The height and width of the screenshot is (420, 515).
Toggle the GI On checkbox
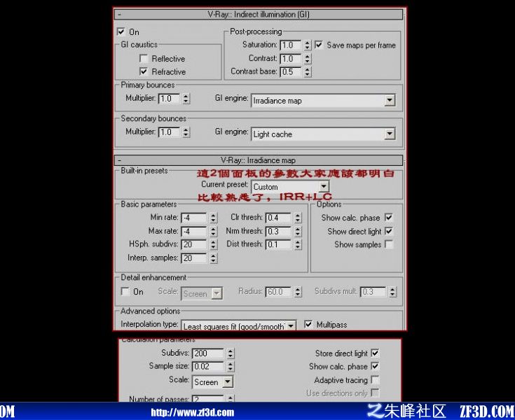pos(121,31)
